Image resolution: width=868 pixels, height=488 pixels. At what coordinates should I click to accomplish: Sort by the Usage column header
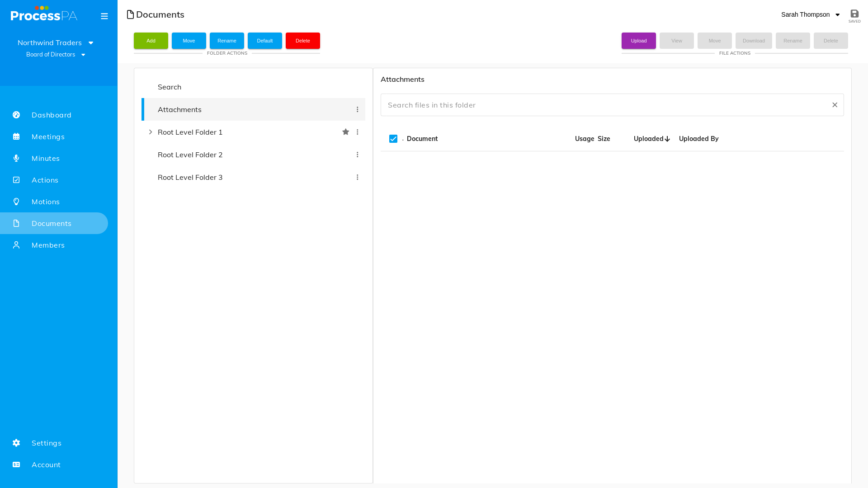point(585,139)
